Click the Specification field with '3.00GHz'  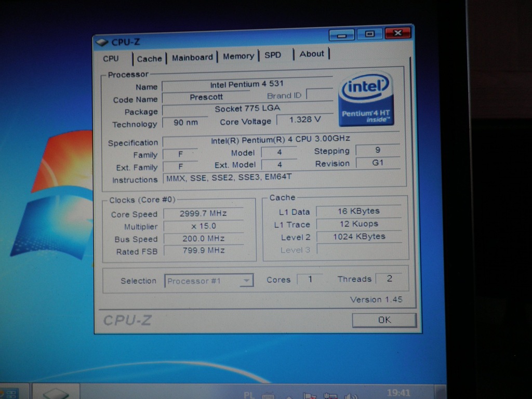281,139
